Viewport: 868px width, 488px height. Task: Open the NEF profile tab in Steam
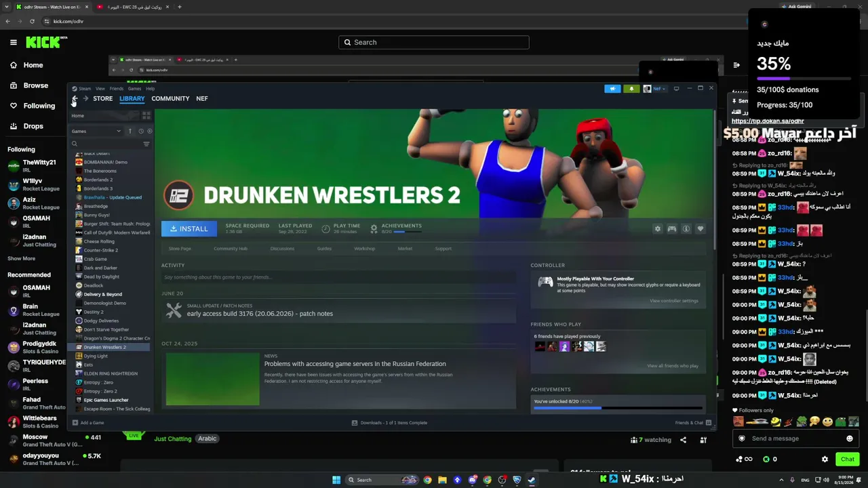point(202,99)
